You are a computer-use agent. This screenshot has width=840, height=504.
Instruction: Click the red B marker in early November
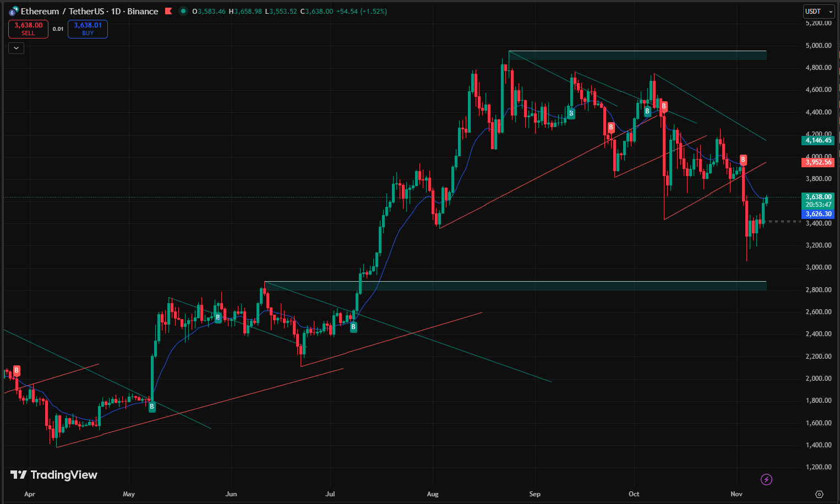[x=743, y=160]
